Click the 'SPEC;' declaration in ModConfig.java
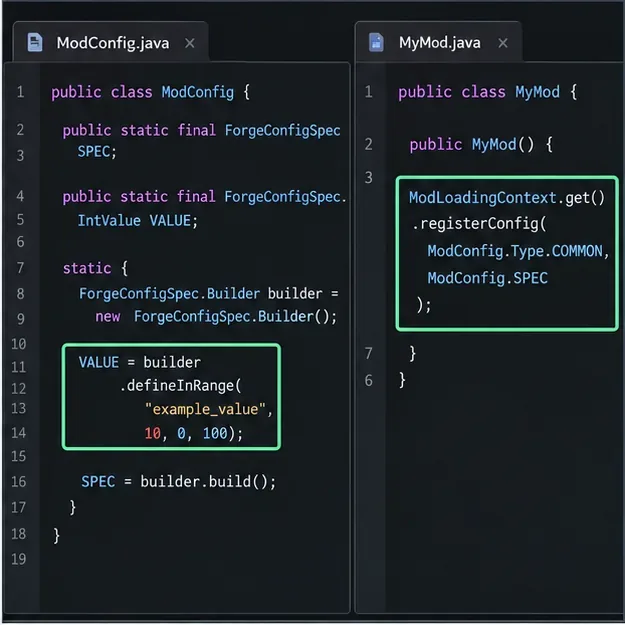Image resolution: width=625 pixels, height=625 pixels. tap(97, 151)
